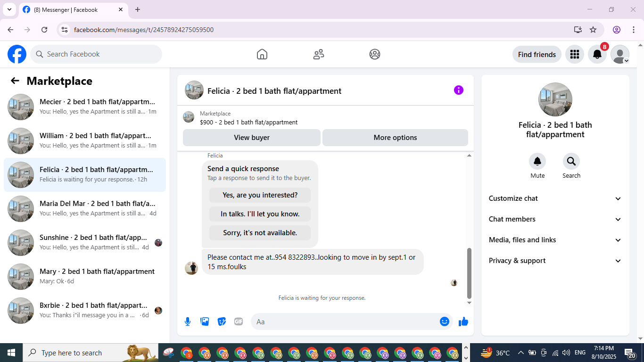
Task: Open a new browser tab
Action: 138,9
